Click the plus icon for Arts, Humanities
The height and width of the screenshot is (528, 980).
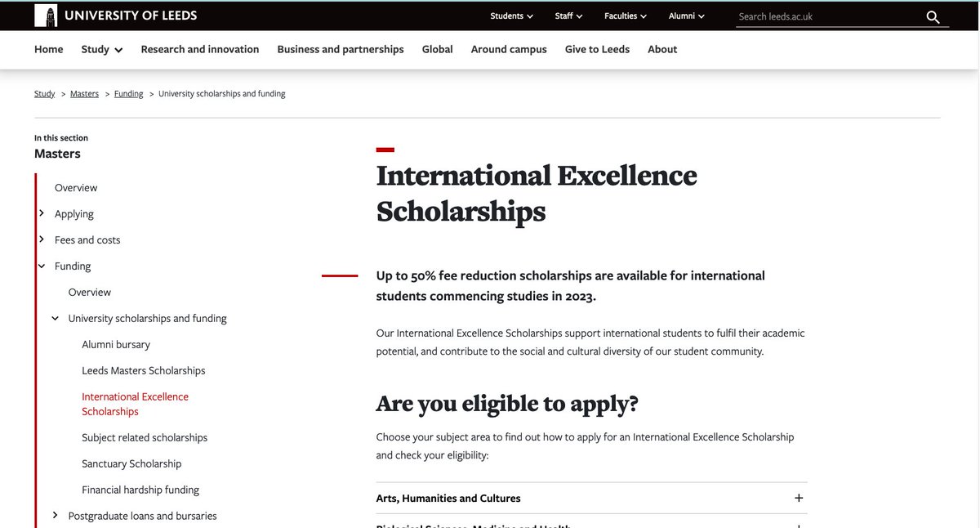click(799, 498)
